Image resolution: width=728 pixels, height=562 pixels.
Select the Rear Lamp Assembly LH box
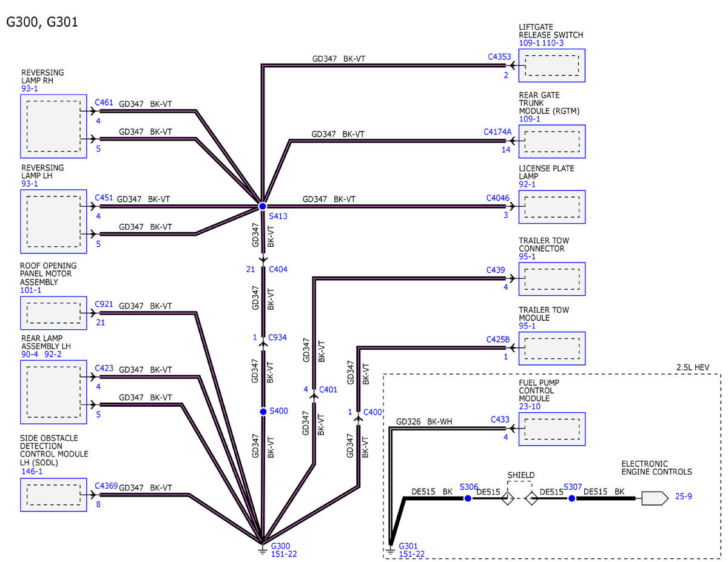click(53, 392)
